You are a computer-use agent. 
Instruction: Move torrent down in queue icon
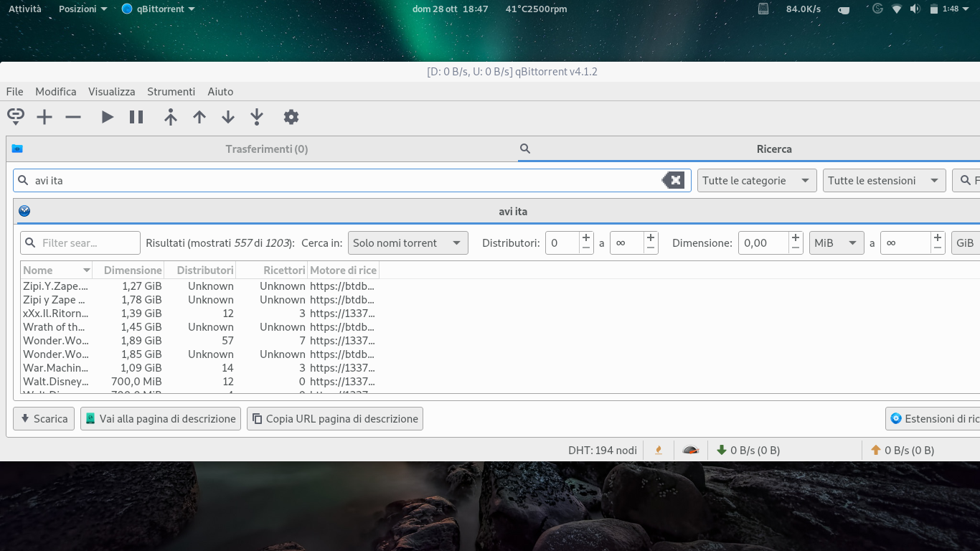[228, 117]
